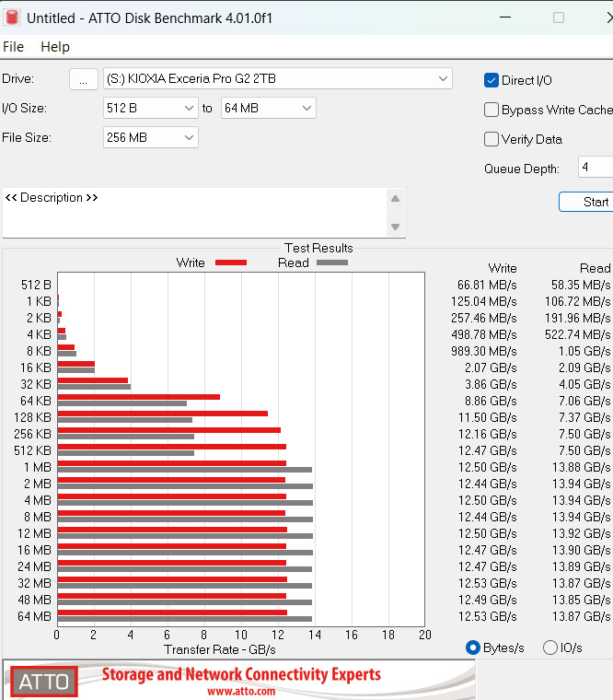Click the 7.06 GB/s read value
613x700 pixels.
(584, 401)
